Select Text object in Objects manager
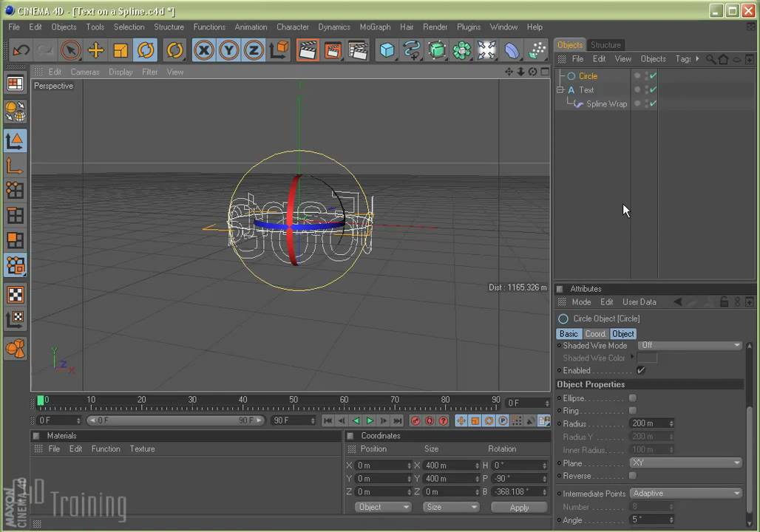Screen dimensions: 760x532 [586, 90]
